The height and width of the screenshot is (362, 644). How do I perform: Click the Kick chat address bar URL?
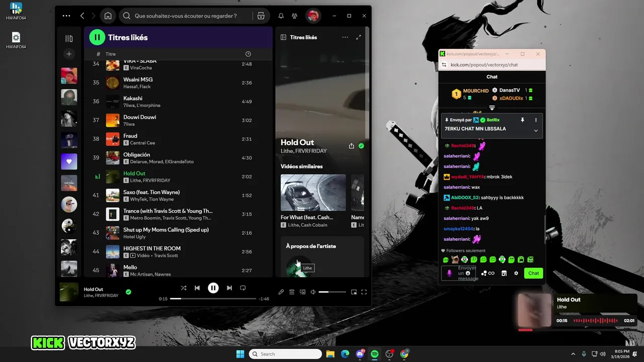coord(484,64)
